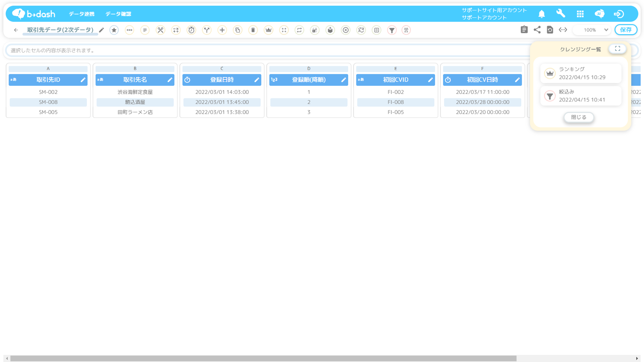This screenshot has width=644, height=362.
Task: Edit the 取引先ID column header
Action: coord(83,80)
